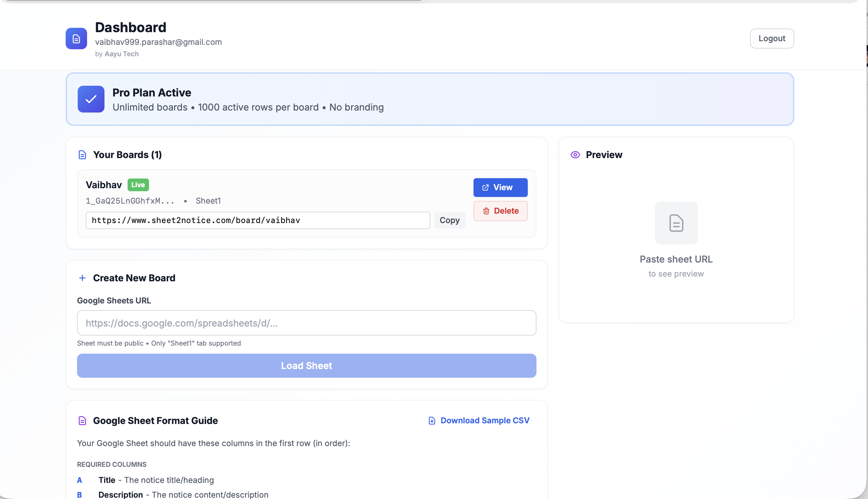868x499 pixels.
Task: Copy the board URL
Action: [449, 220]
